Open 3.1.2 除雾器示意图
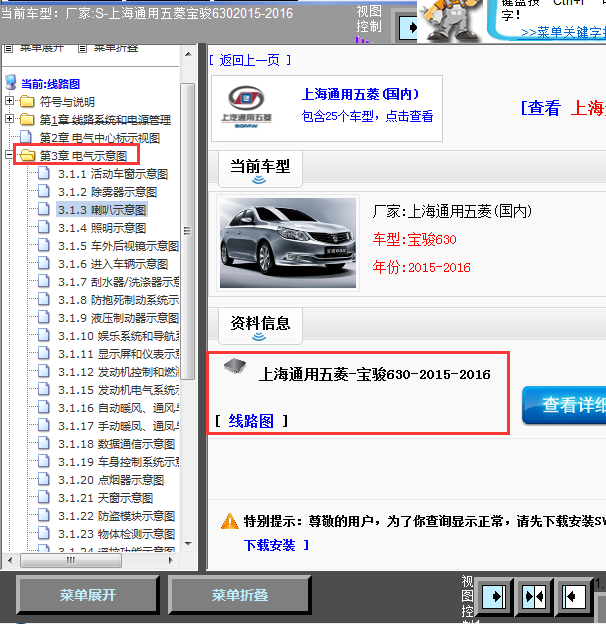 [107, 192]
